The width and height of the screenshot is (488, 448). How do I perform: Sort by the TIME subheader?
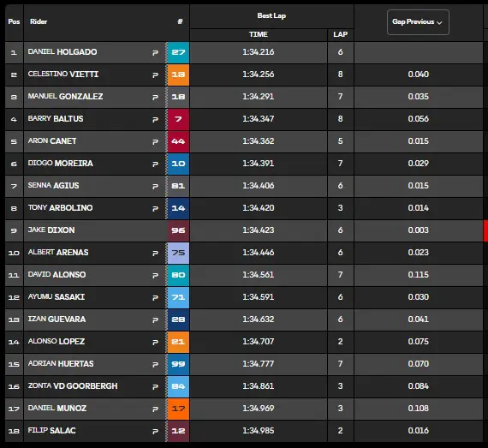(x=259, y=34)
